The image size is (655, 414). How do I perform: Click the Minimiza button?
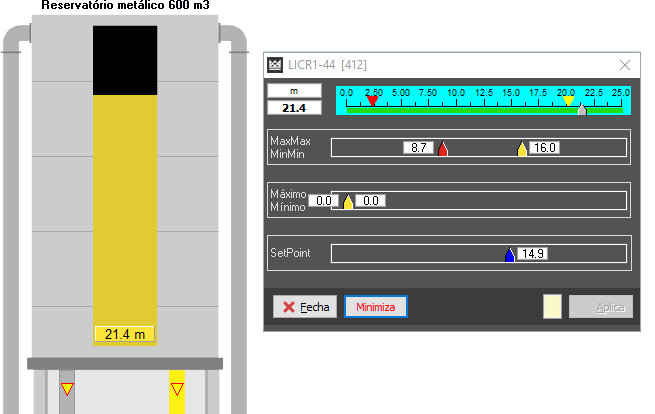click(x=376, y=307)
